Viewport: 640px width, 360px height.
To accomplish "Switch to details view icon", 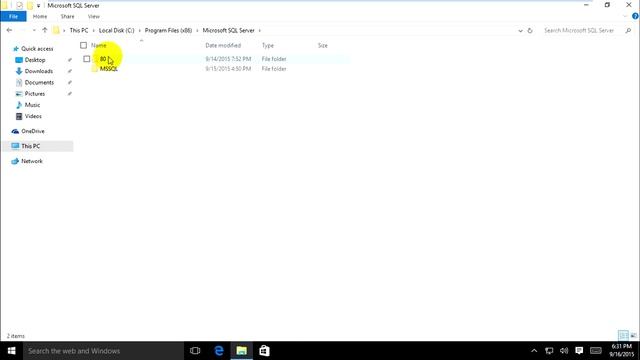I will tap(623, 336).
